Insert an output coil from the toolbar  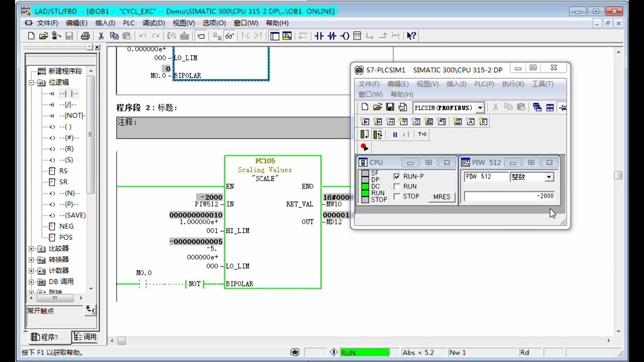(344, 36)
